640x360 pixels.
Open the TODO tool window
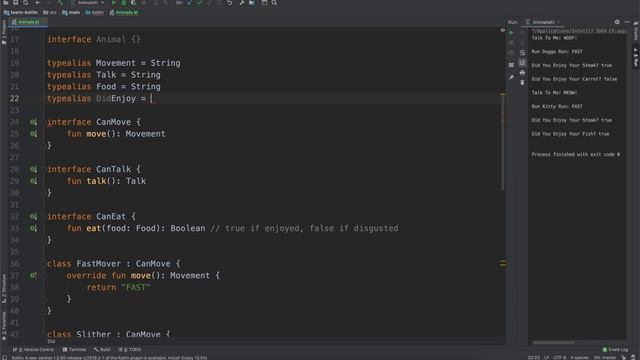[x=130, y=350]
